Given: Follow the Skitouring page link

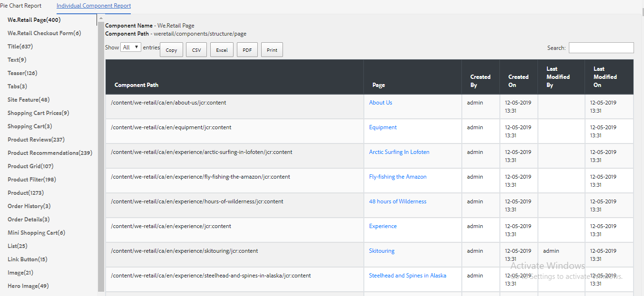Looking at the screenshot, I should pyautogui.click(x=381, y=251).
